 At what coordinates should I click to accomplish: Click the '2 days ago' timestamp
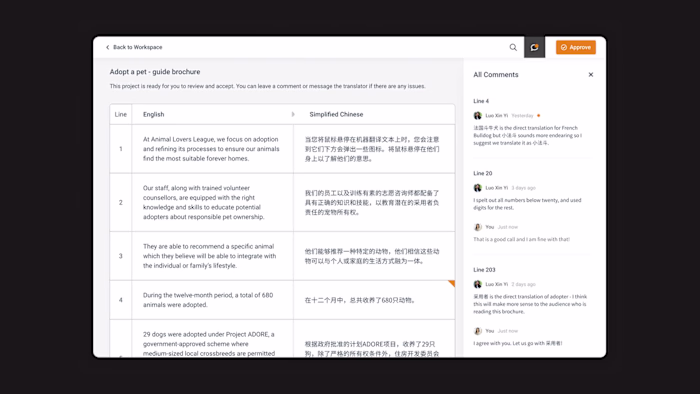pos(523,284)
